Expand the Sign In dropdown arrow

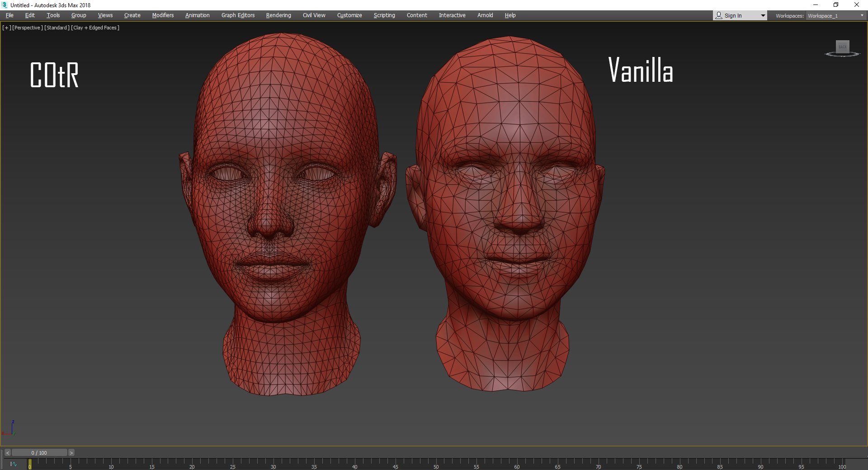point(763,16)
